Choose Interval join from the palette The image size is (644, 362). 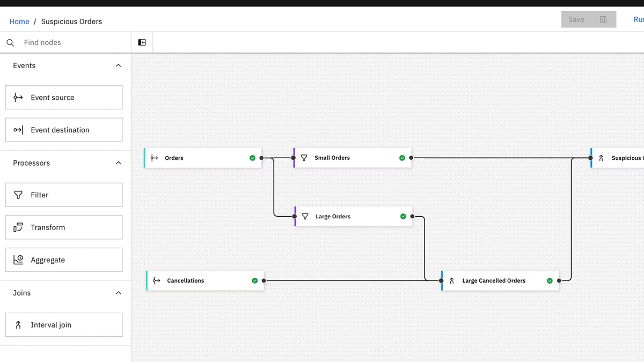click(x=64, y=325)
